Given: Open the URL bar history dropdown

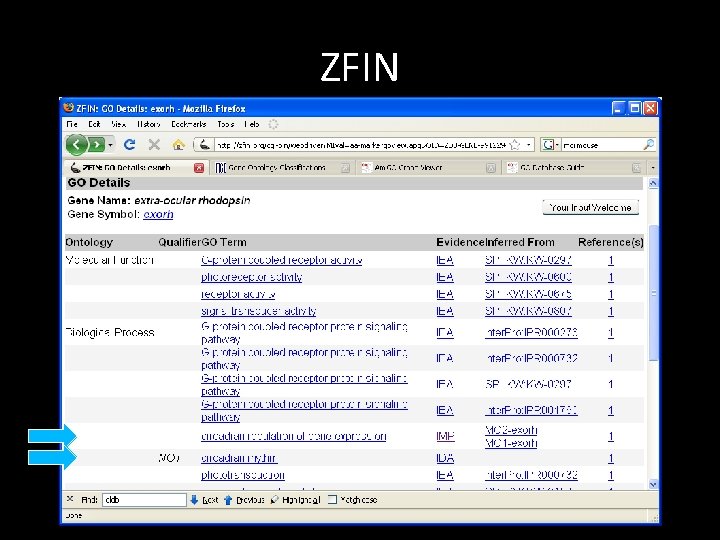Looking at the screenshot, I should click(529, 145).
